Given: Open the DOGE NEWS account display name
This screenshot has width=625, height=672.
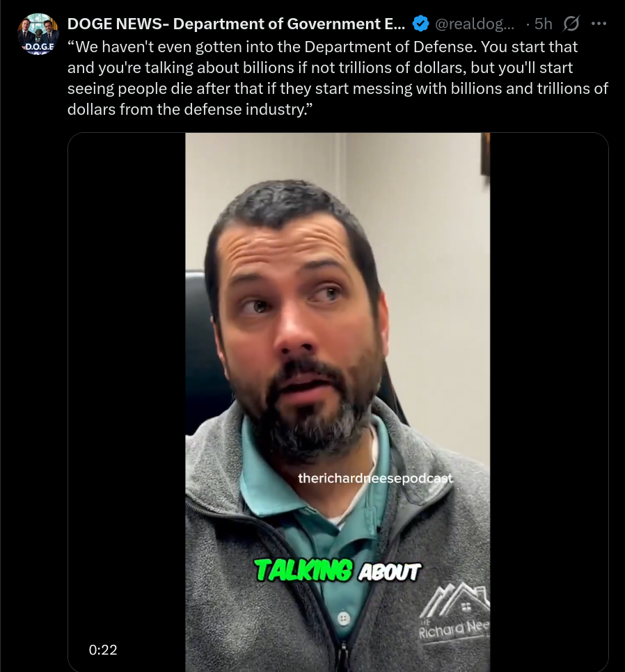Looking at the screenshot, I should point(236,24).
